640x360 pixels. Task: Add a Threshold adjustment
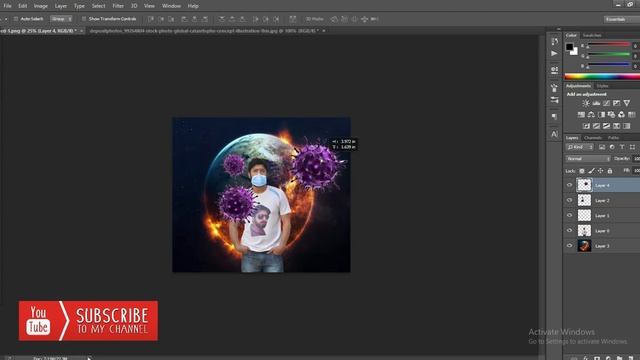click(607, 126)
